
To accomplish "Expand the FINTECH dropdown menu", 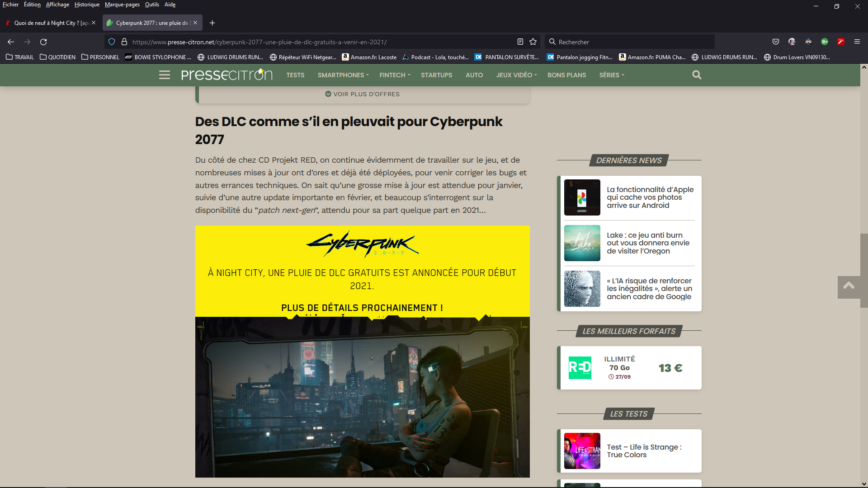I will (x=395, y=75).
